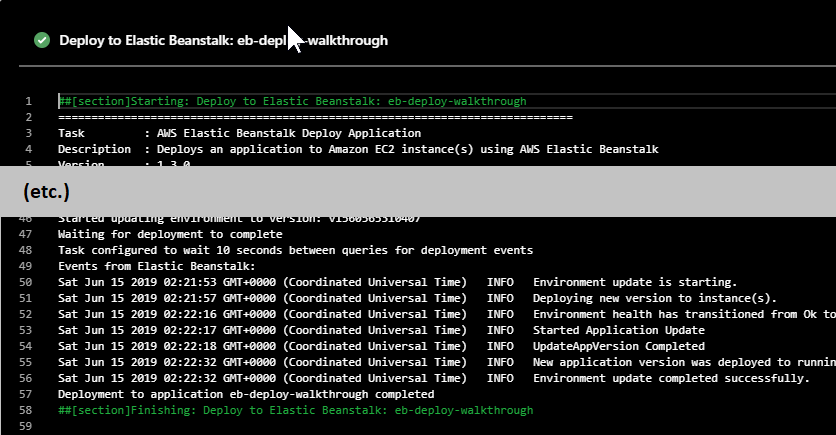
Task: Click line number 1 in the gutter
Action: (29, 101)
